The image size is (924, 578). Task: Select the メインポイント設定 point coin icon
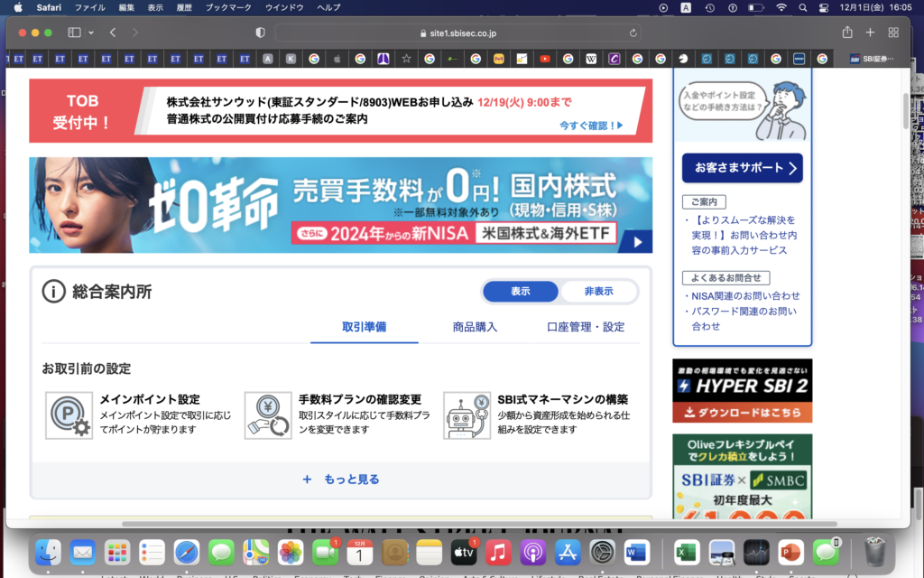pos(69,415)
